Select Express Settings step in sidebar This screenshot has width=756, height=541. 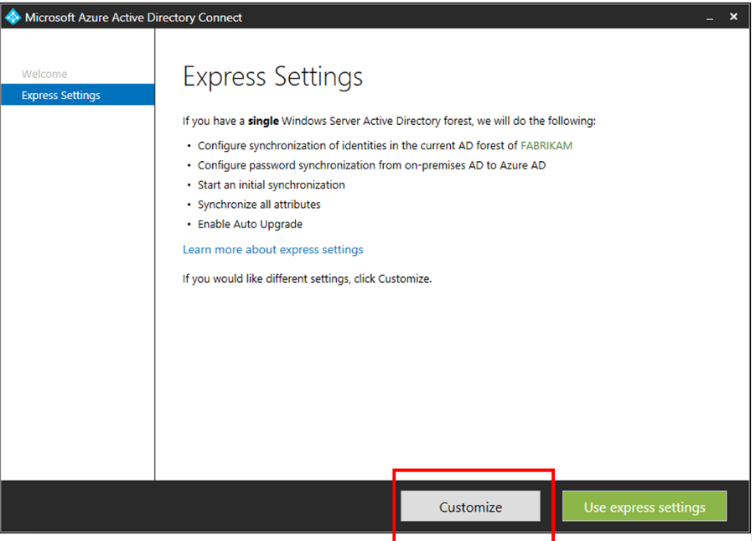78,95
